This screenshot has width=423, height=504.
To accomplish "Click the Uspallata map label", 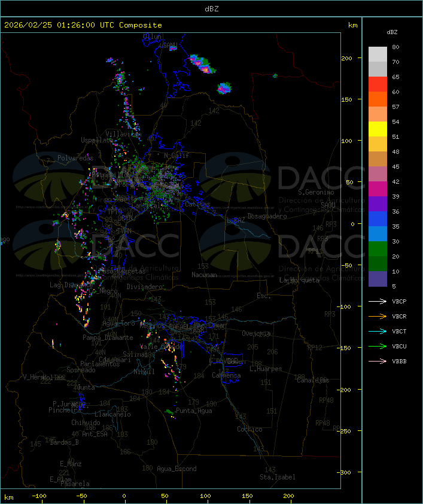I will point(97,140).
